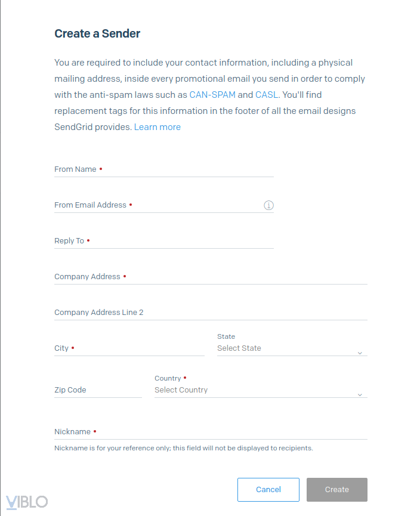This screenshot has height=516, width=420.
Task: Click the From Email Address info icon
Action: click(x=268, y=205)
